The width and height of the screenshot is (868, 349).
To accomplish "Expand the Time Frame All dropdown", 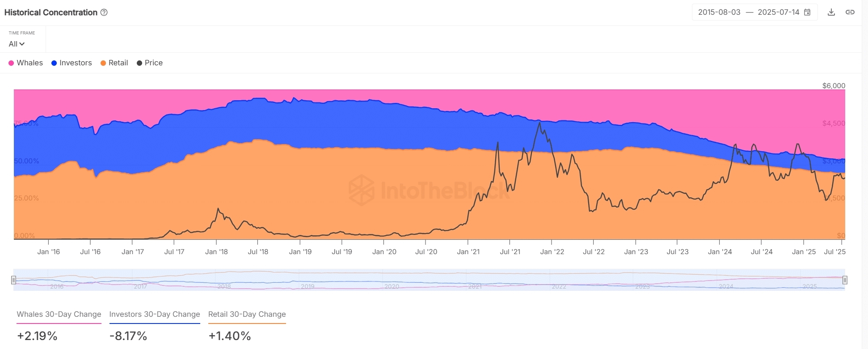I will click(17, 44).
